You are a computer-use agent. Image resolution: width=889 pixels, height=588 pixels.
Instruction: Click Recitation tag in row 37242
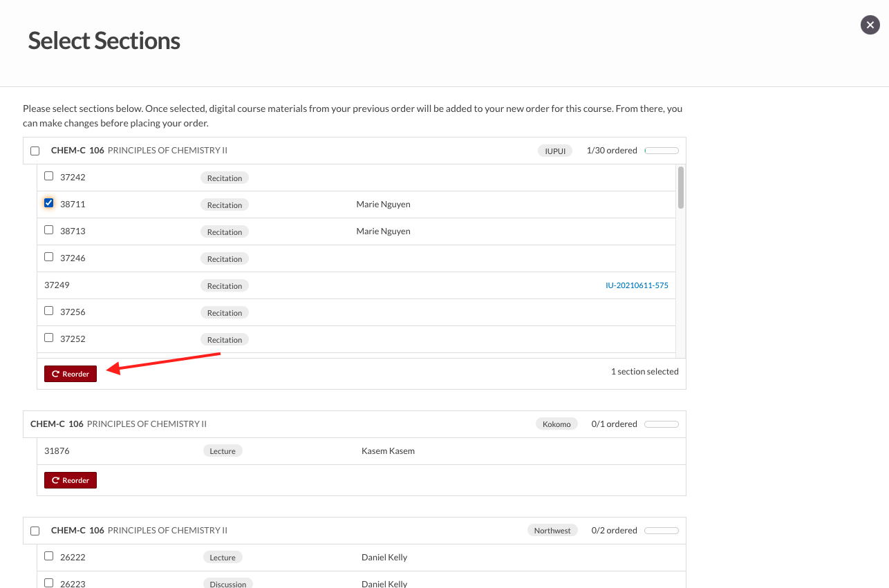coord(225,178)
